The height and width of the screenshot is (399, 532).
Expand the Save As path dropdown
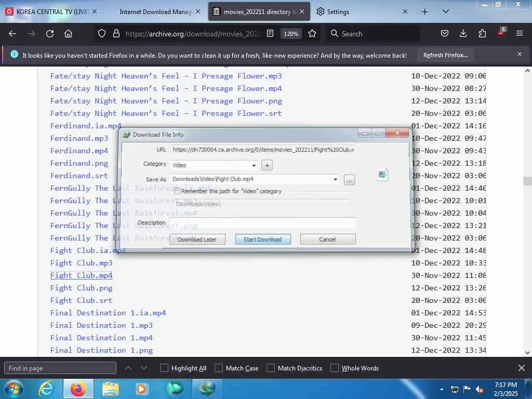pyautogui.click(x=335, y=179)
